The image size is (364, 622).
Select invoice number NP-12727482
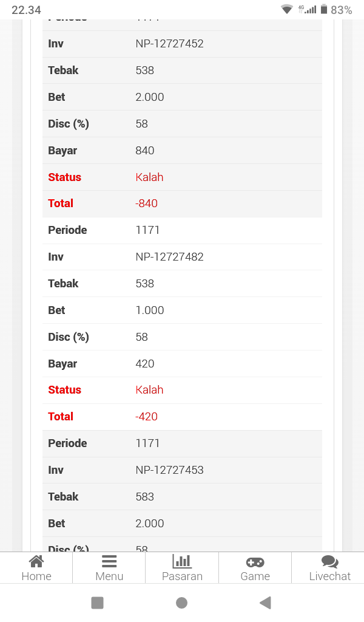pos(169,257)
